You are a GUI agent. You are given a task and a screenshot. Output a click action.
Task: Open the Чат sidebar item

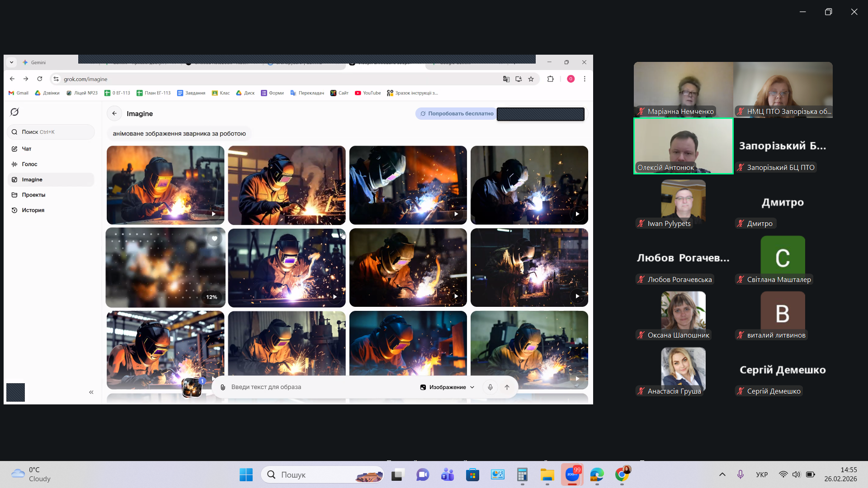[27, 149]
